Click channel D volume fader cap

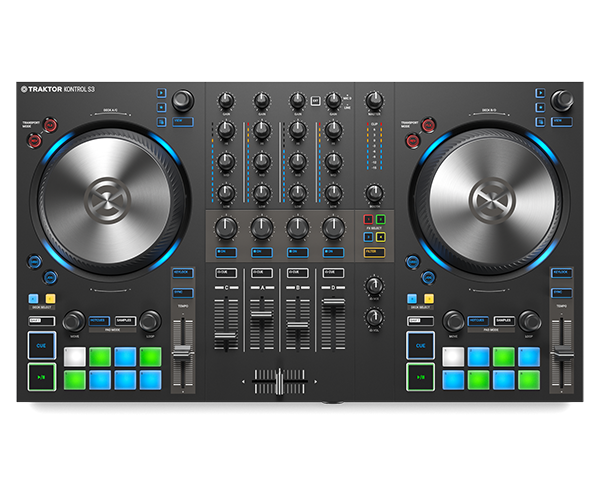pos(333,302)
